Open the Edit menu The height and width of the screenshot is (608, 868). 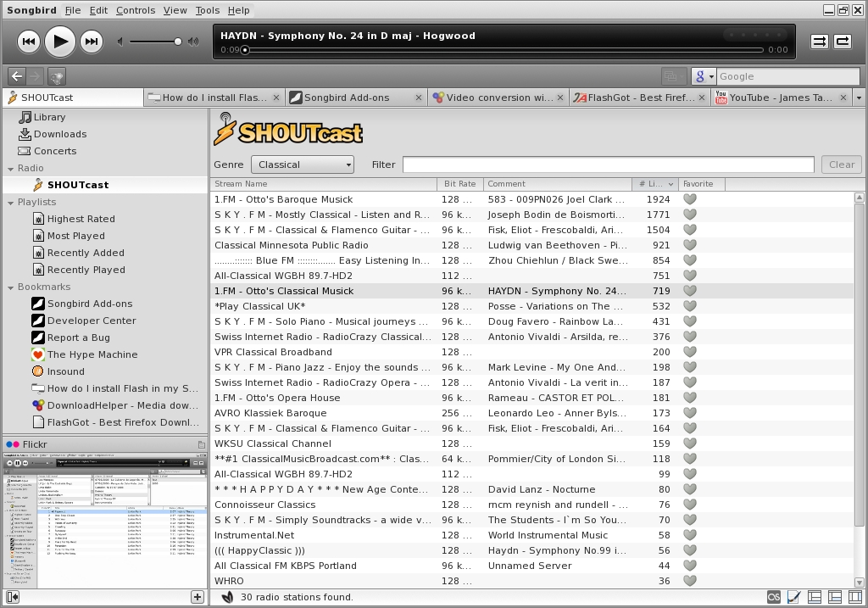[x=98, y=10]
